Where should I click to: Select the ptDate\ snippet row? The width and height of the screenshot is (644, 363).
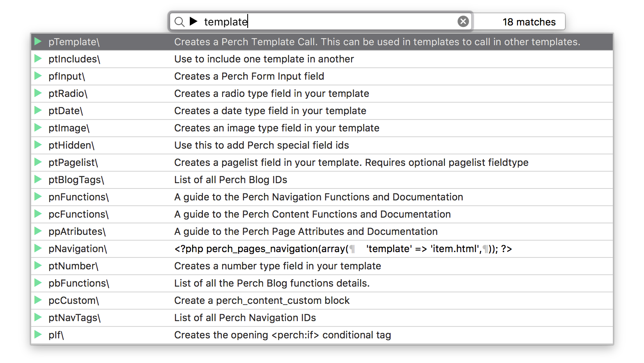(x=66, y=111)
